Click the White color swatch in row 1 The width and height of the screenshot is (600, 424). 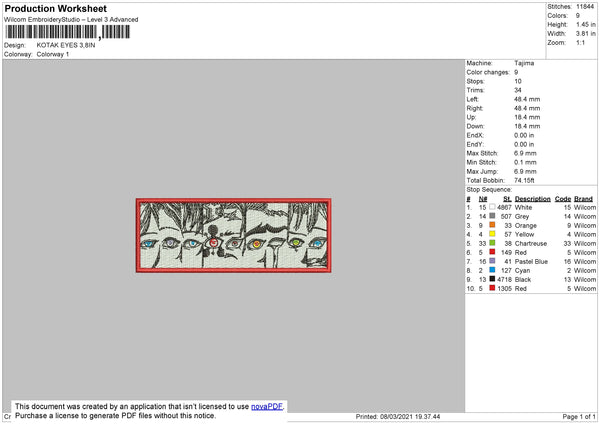coord(492,207)
